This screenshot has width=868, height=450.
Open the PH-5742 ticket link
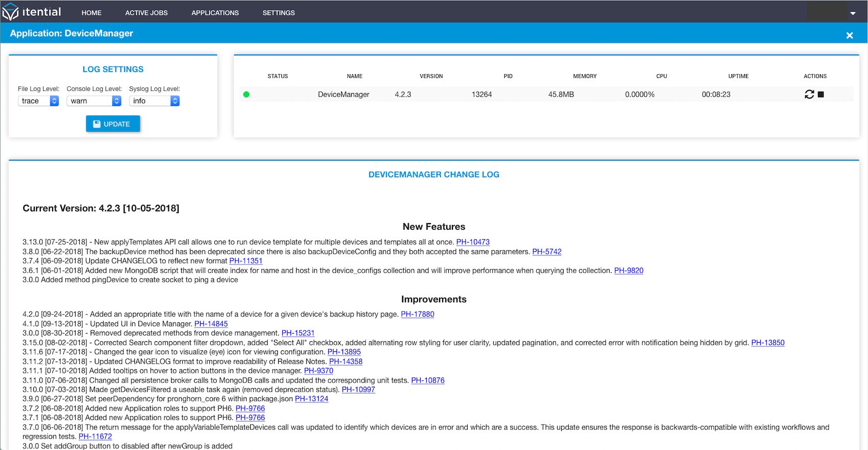coord(547,252)
